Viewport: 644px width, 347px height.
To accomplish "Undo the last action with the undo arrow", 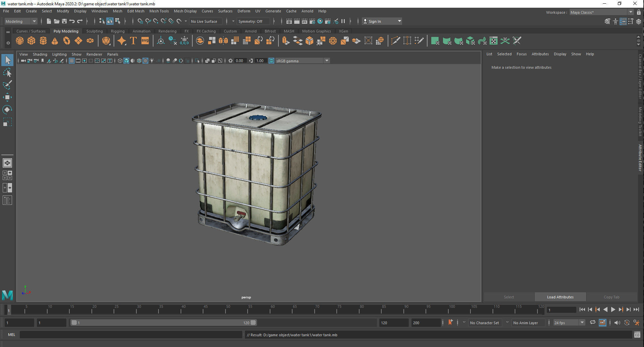I will pos(72,21).
